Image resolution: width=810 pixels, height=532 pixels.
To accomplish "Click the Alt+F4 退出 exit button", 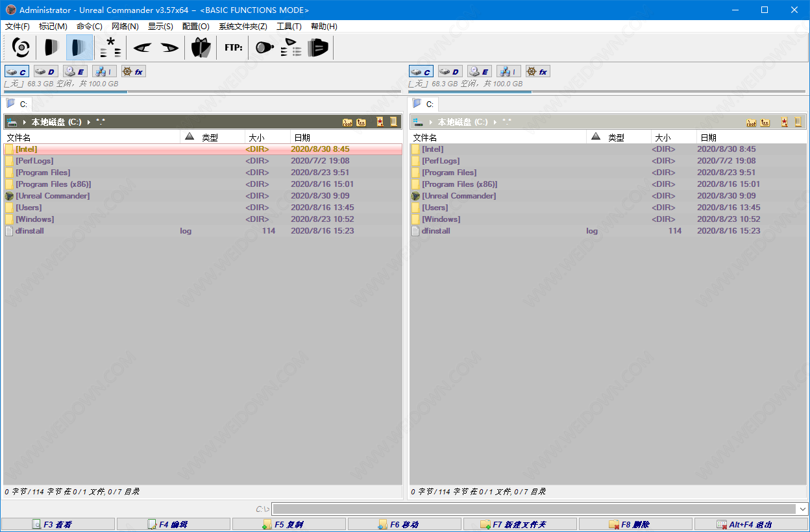I will coord(751,524).
